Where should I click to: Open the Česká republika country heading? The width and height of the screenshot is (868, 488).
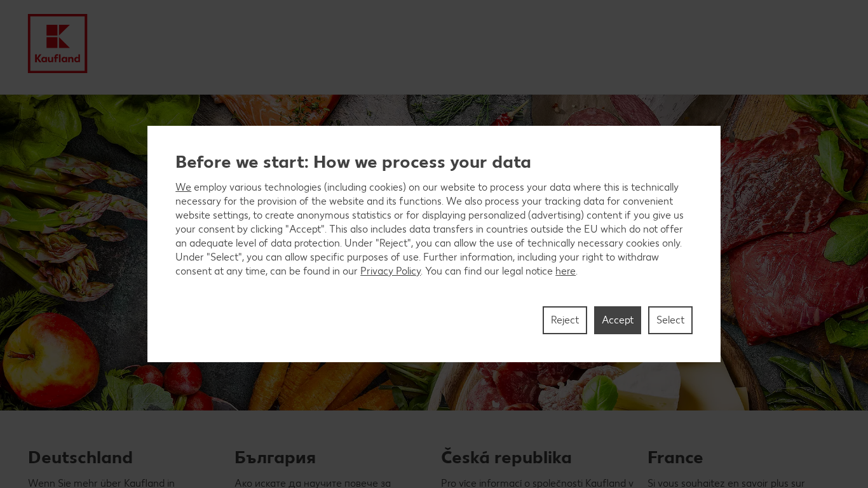click(506, 457)
